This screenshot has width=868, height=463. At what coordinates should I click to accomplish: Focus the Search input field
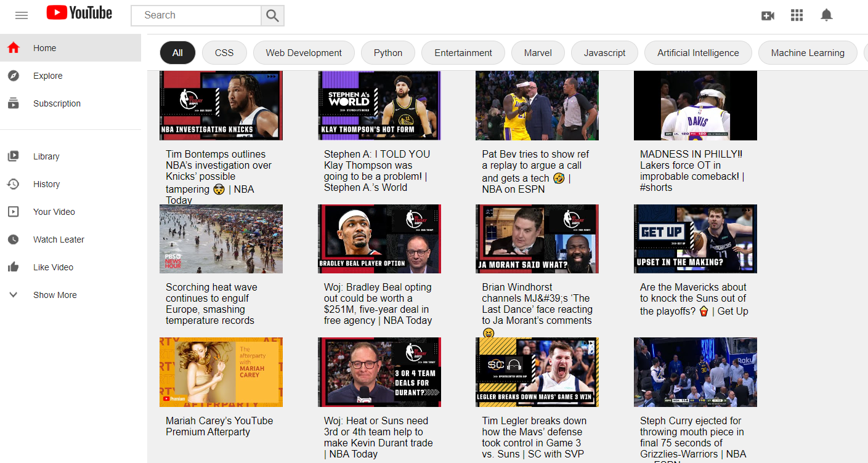(x=197, y=15)
